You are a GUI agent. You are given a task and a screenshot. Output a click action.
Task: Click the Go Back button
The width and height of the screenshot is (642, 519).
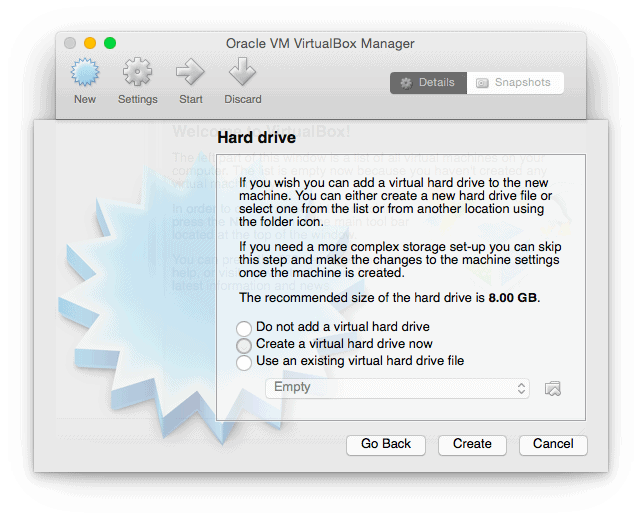coord(386,445)
